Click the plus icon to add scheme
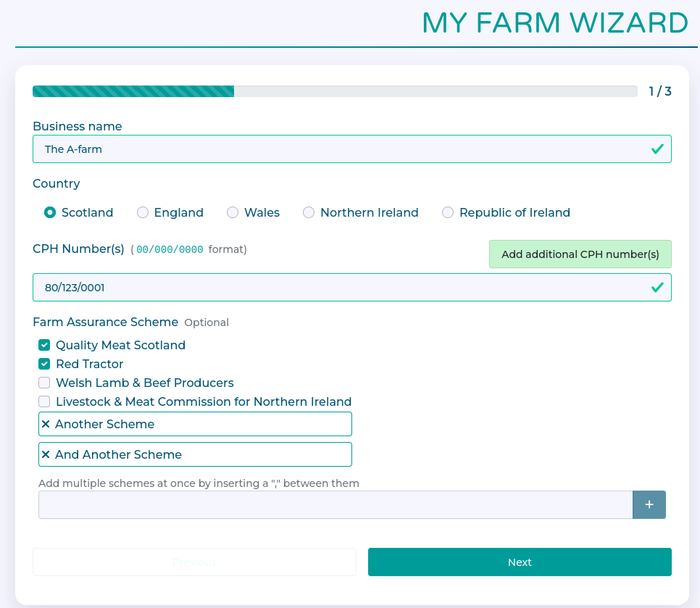 pyautogui.click(x=649, y=504)
